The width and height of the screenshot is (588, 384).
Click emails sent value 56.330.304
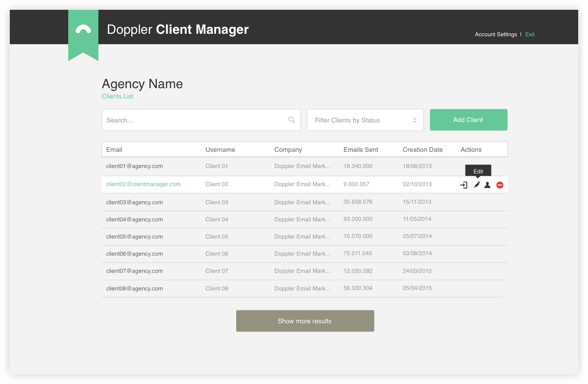(358, 288)
